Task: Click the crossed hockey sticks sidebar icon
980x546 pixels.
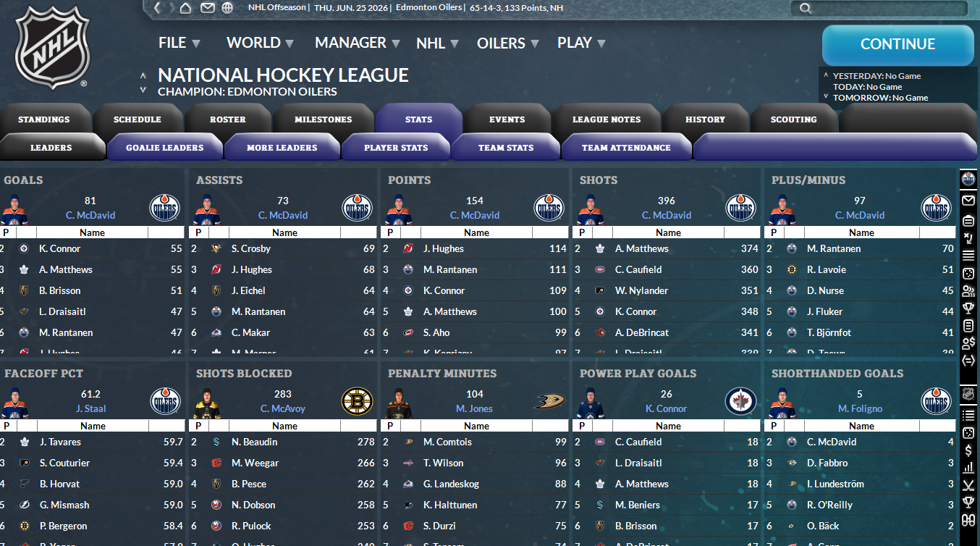Action: click(968, 485)
